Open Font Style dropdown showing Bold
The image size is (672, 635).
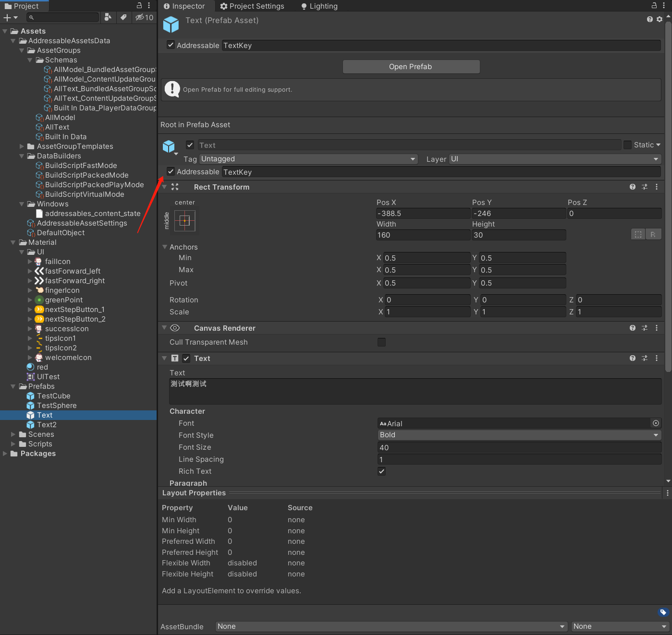pos(519,435)
